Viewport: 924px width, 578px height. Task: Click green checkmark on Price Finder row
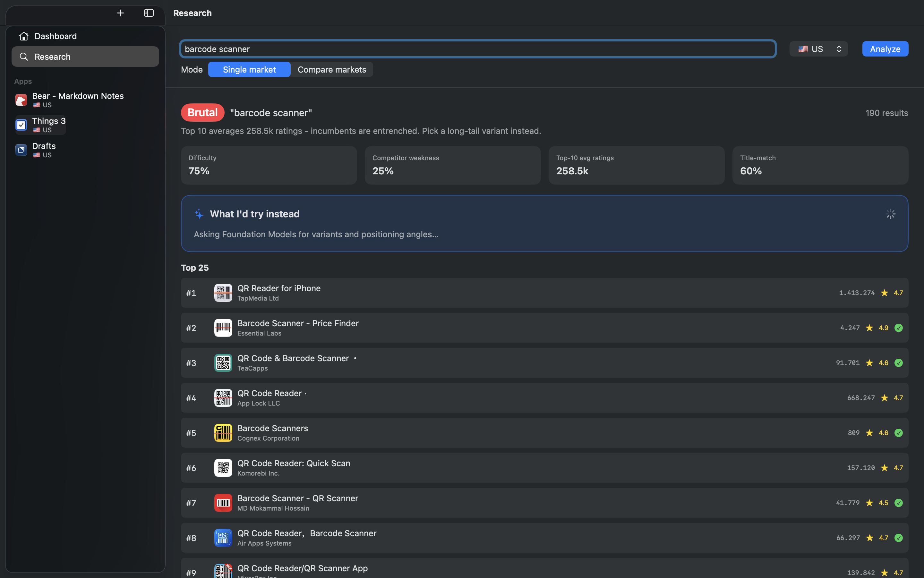coord(898,328)
